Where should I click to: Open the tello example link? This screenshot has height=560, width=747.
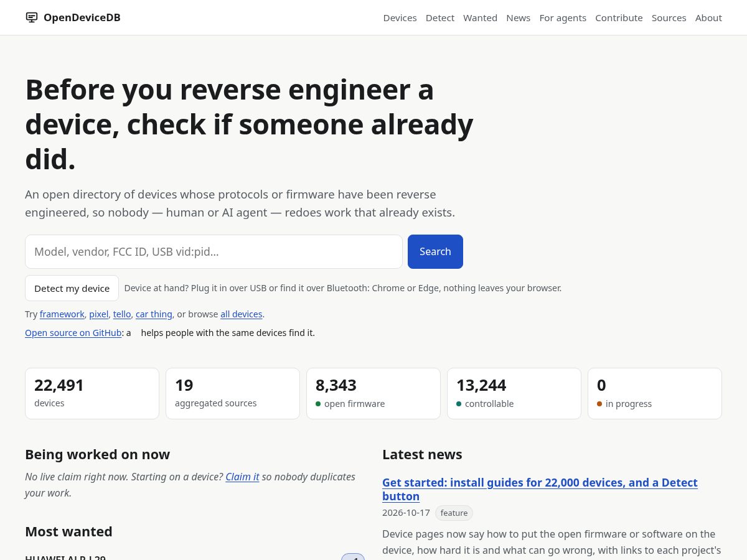pos(122,314)
